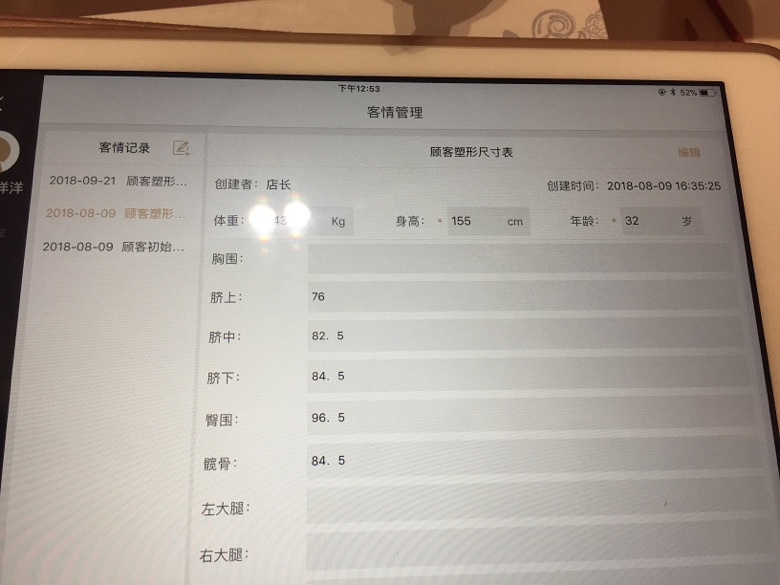Tap the 身高 height field showing 155
Screen dimensions: 780x585
click(487, 221)
